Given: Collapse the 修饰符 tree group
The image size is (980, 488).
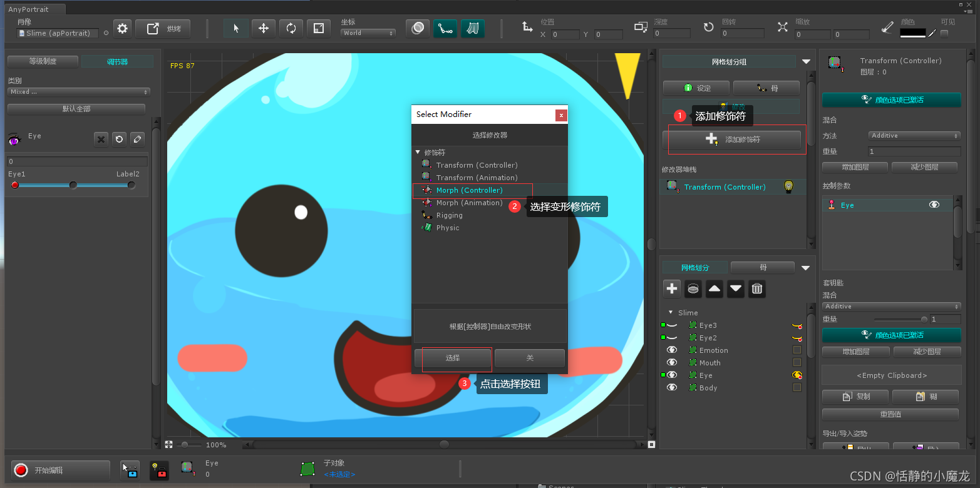Looking at the screenshot, I should [x=418, y=153].
